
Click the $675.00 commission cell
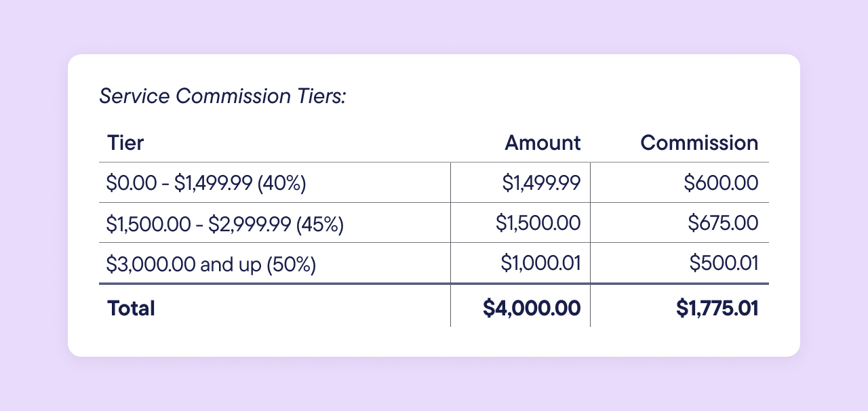pos(722,223)
